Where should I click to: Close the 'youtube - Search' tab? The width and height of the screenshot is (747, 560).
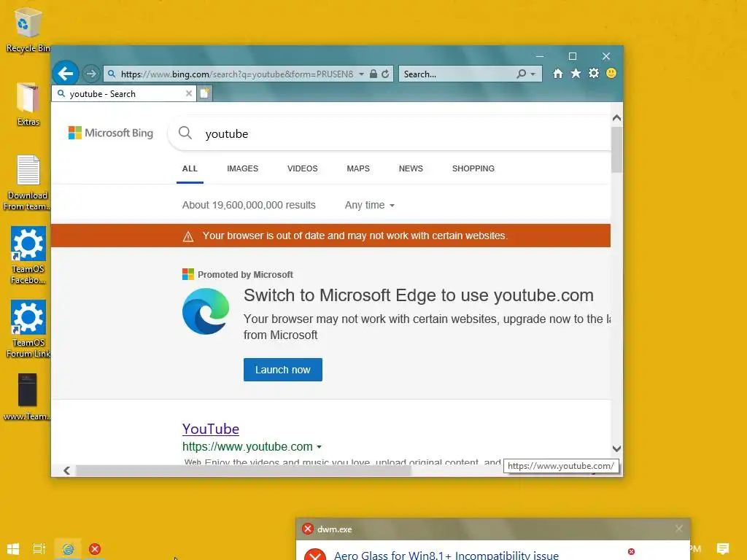point(189,94)
